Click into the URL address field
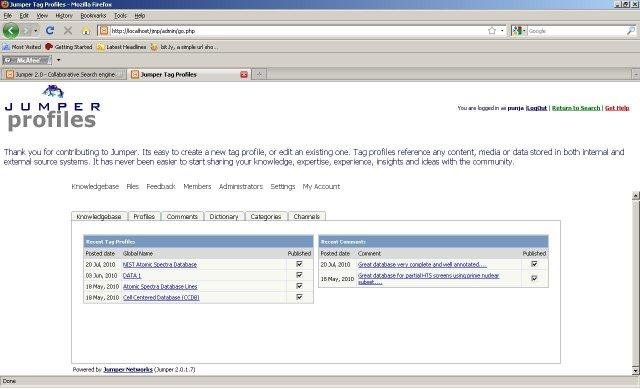The image size is (640, 389). [x=298, y=31]
